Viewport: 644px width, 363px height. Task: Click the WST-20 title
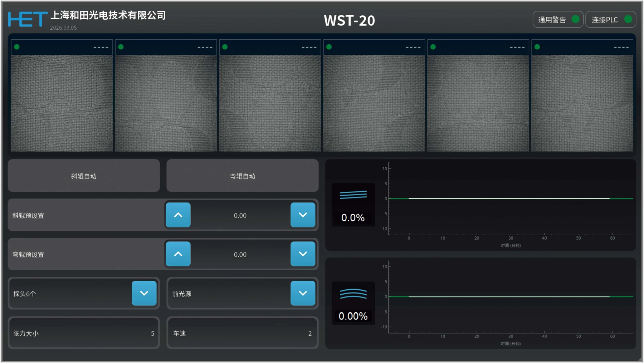tap(349, 20)
